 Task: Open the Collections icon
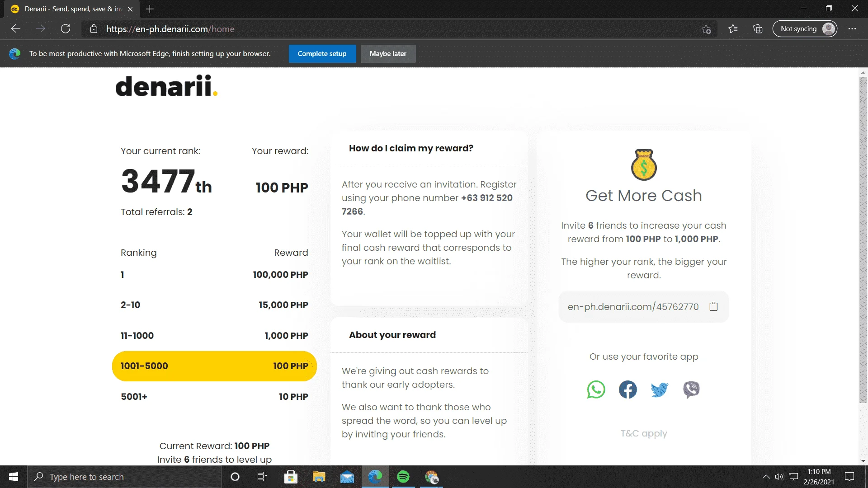758,29
